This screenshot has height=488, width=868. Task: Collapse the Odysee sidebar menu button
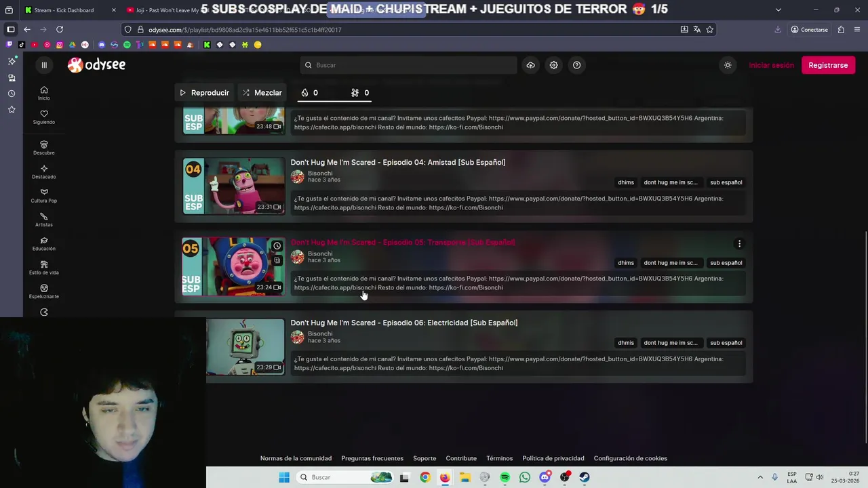click(44, 65)
